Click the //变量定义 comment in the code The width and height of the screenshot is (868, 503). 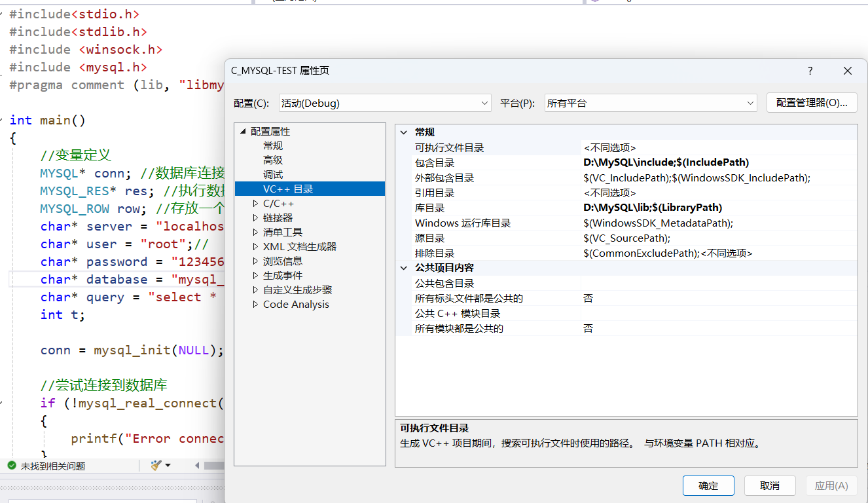click(x=75, y=155)
